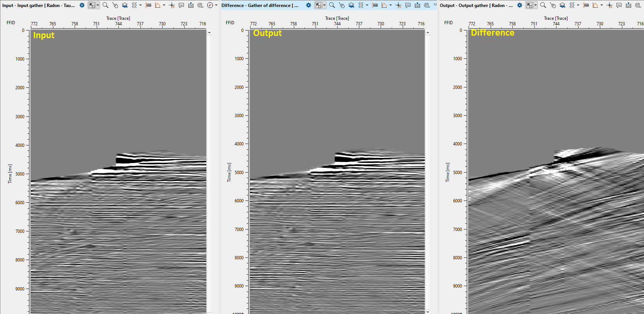
Task: Expand the toolbar overflow chevron in Difference panel
Action: pos(435,5)
